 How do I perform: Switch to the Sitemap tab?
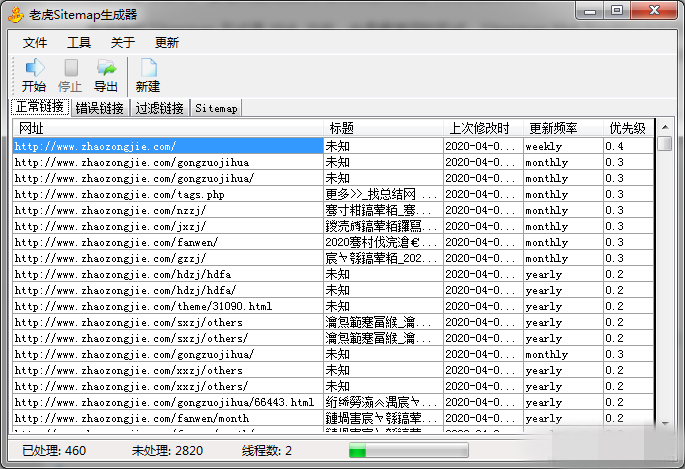coord(216,108)
